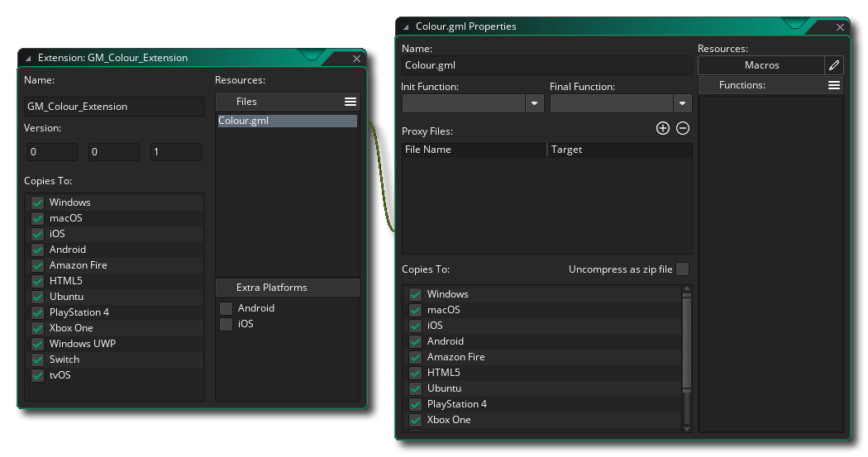868x457 pixels.
Task: Remove proxy file with minus icon
Action: [683, 128]
